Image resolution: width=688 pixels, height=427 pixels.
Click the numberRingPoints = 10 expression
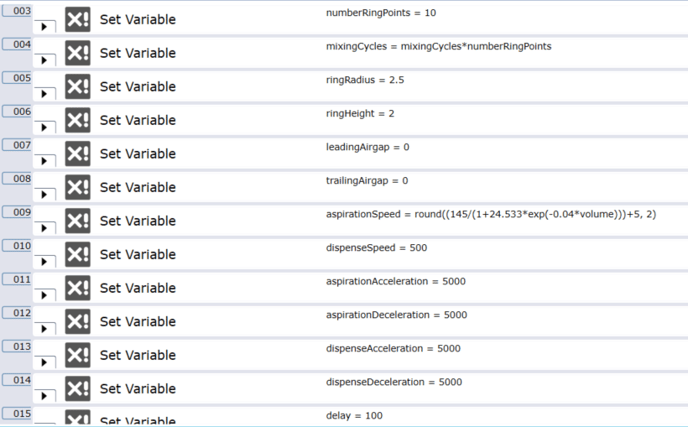pyautogui.click(x=381, y=13)
